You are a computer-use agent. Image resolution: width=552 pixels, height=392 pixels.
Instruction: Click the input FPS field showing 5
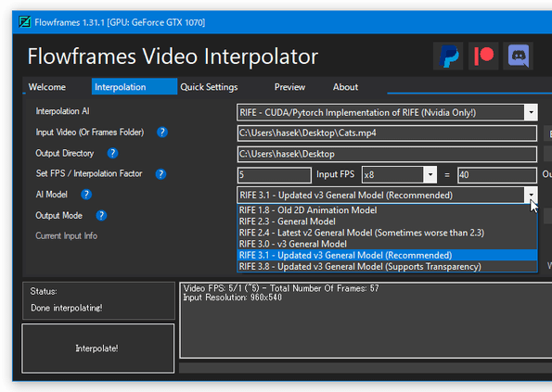coord(275,175)
